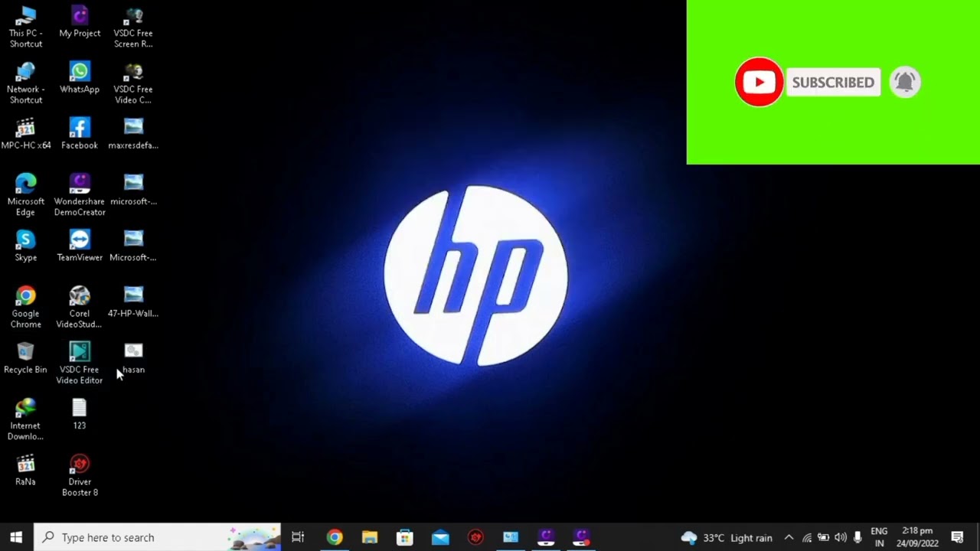Open Microsoft Store from the taskbar
The height and width of the screenshot is (551, 980).
click(x=405, y=537)
